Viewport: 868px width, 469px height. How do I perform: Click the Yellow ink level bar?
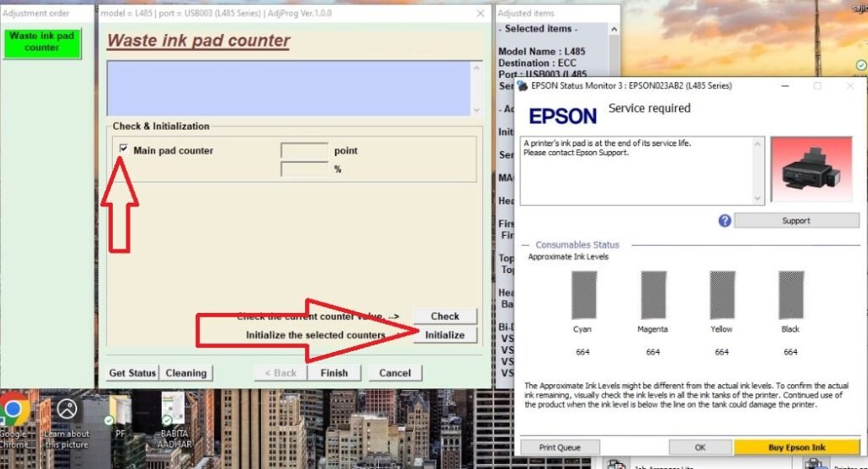(722, 295)
